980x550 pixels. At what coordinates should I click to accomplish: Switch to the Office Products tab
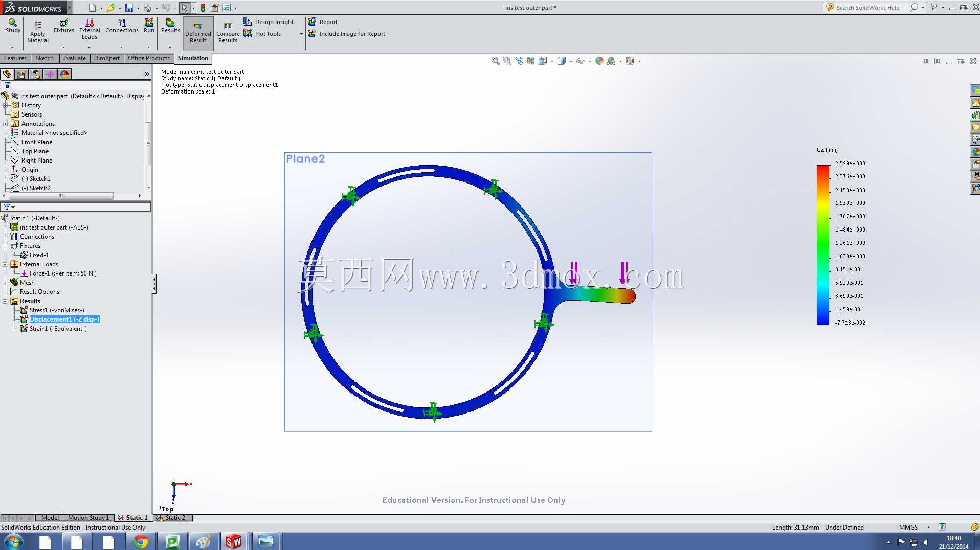pyautogui.click(x=149, y=58)
